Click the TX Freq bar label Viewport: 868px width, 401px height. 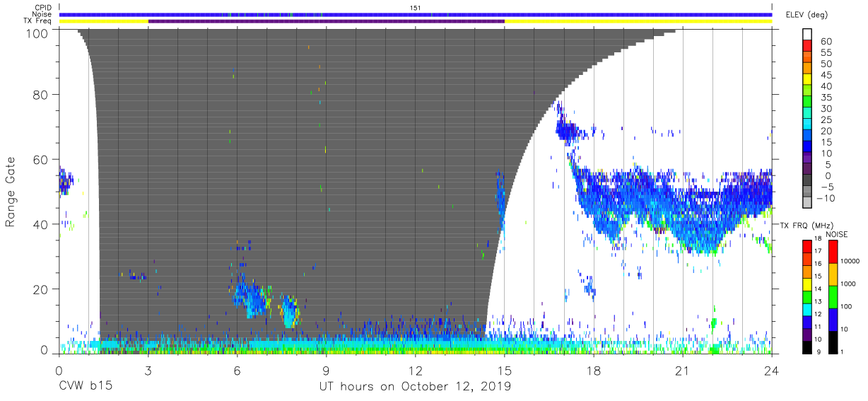[39, 21]
